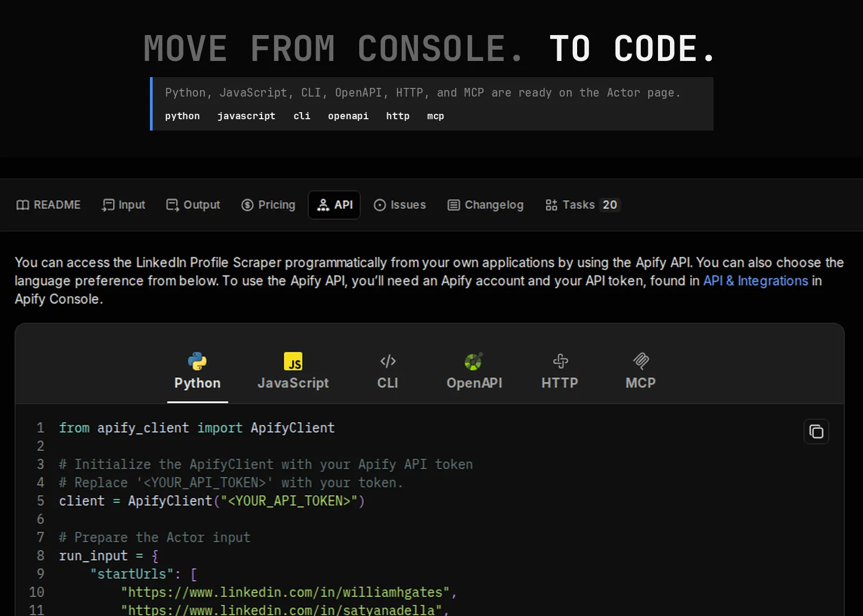This screenshot has width=863, height=616.
Task: Click the 'openapi' tag in banner
Action: pyautogui.click(x=348, y=116)
